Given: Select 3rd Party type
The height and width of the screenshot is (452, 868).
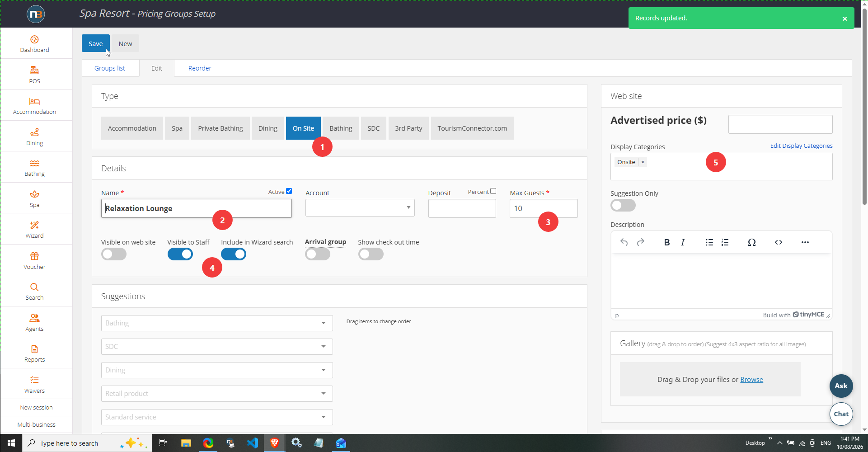Looking at the screenshot, I should click(408, 128).
